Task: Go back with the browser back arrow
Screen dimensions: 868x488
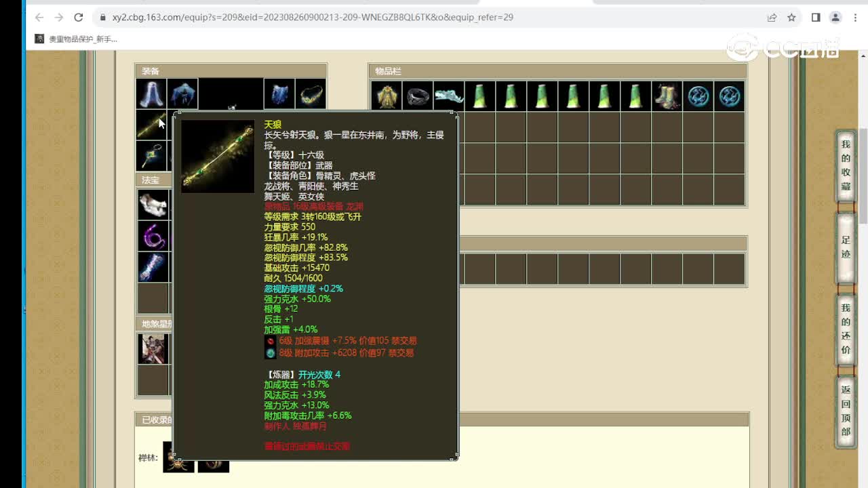Action: [39, 17]
